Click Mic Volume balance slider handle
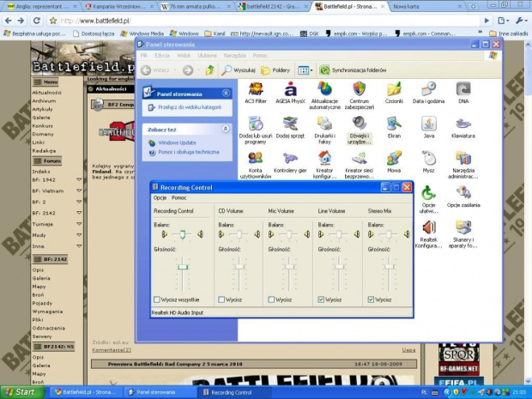Screen dimensions: 532x399 click(289, 234)
